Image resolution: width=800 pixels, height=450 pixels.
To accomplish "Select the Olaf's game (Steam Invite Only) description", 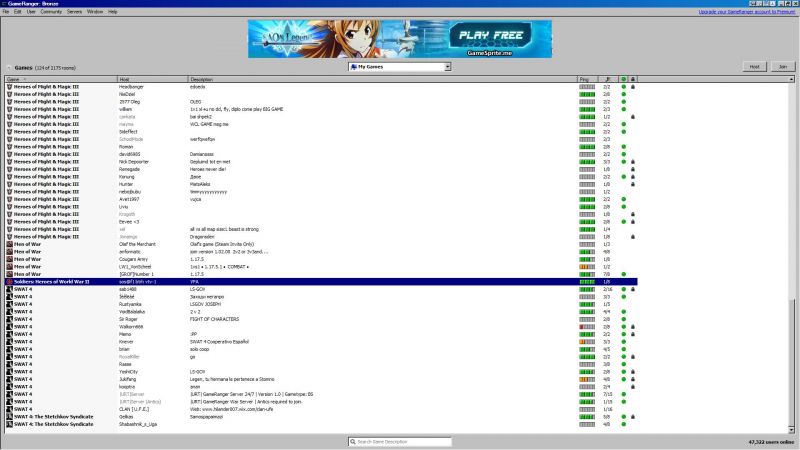I will pos(222,244).
